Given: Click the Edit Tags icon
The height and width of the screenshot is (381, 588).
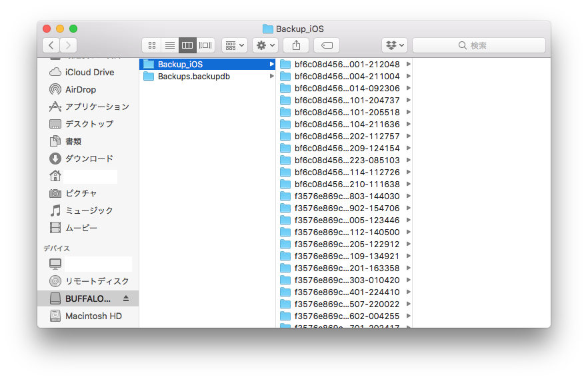Looking at the screenshot, I should (327, 45).
